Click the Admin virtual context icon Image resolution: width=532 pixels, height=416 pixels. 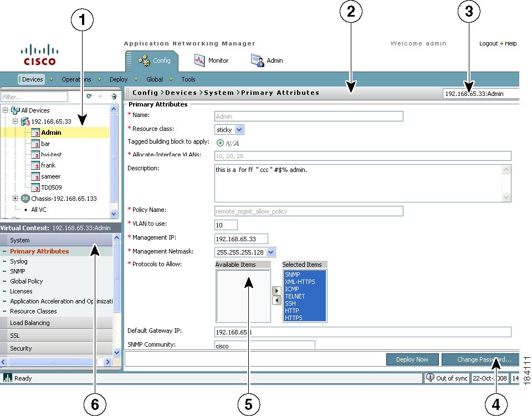[35, 133]
